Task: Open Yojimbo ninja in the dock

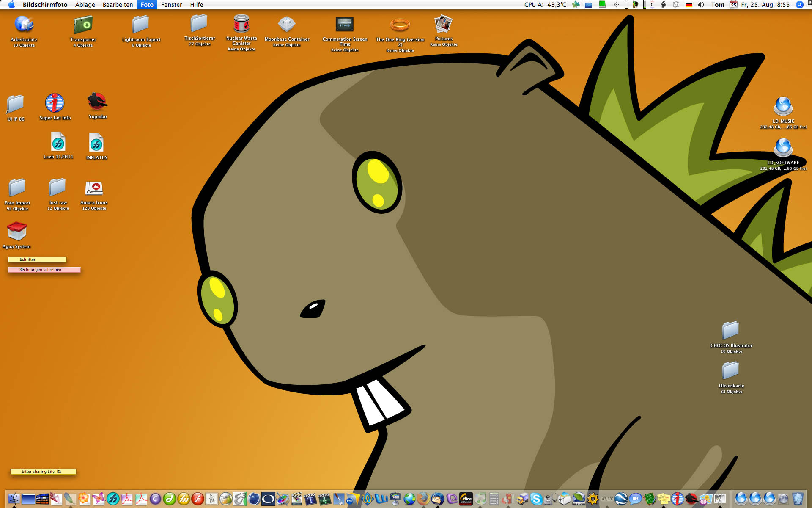Action: click(x=691, y=499)
